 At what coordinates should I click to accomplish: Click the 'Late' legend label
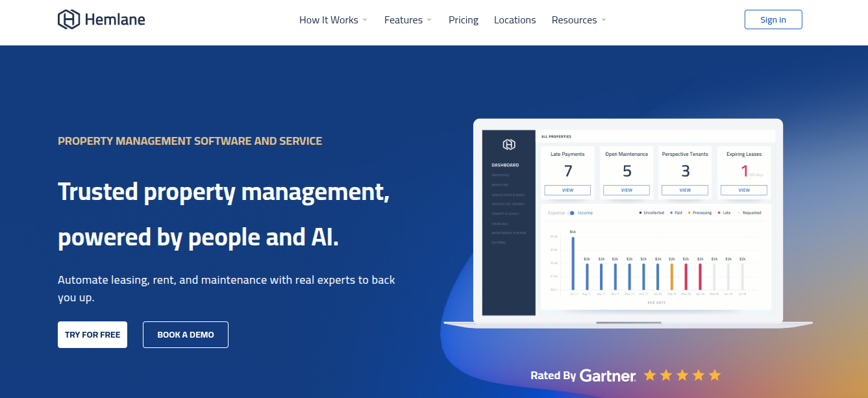(x=726, y=213)
